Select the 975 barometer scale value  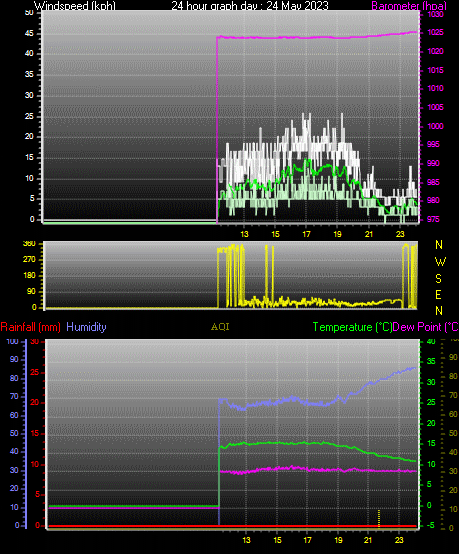coord(434,219)
